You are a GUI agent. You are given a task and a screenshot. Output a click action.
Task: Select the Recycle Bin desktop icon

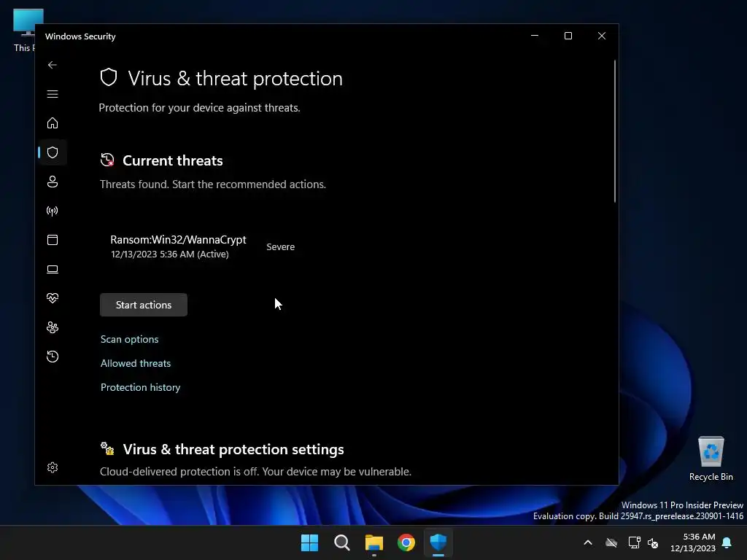coord(711,459)
